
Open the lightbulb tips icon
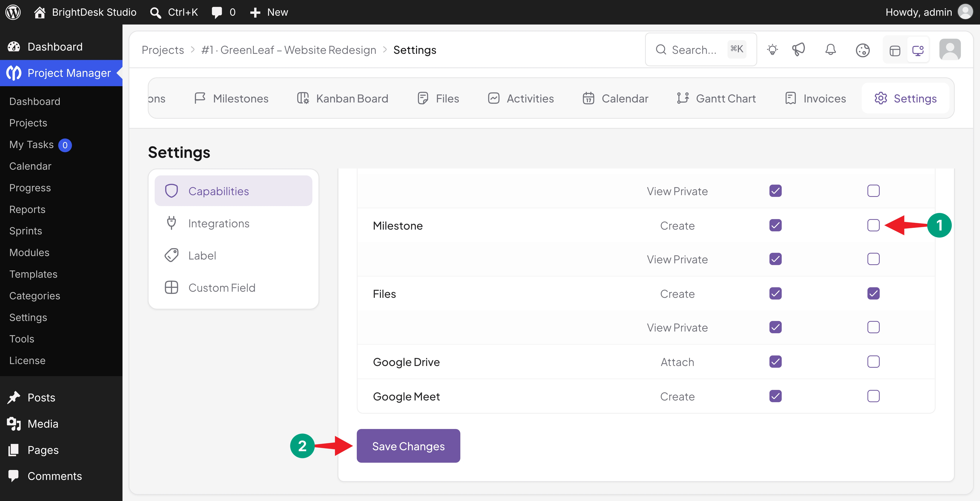tap(772, 50)
